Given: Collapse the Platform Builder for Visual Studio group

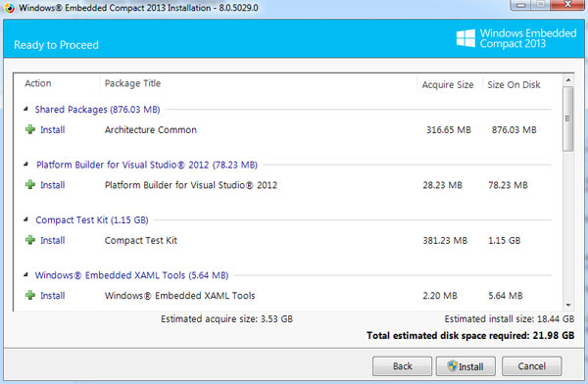Looking at the screenshot, I should (25, 165).
